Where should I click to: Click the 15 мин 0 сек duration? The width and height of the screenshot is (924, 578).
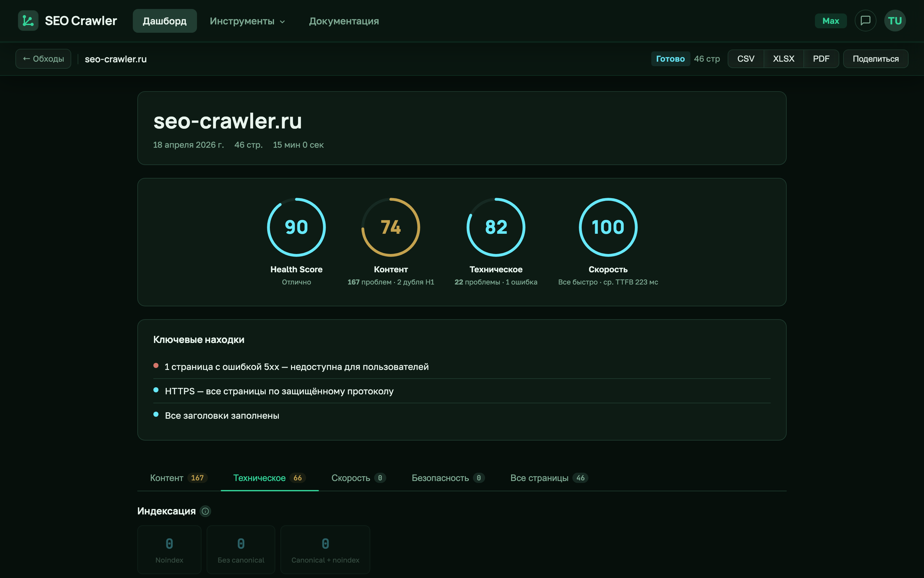(x=298, y=145)
